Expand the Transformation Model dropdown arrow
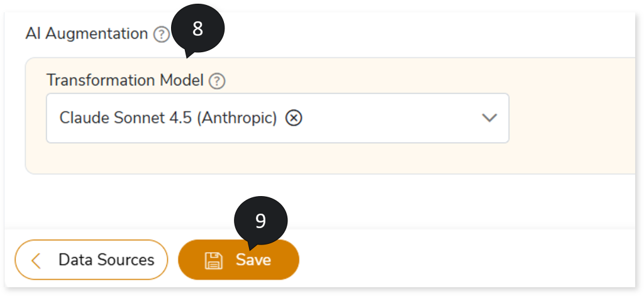The width and height of the screenshot is (644, 296). point(489,118)
